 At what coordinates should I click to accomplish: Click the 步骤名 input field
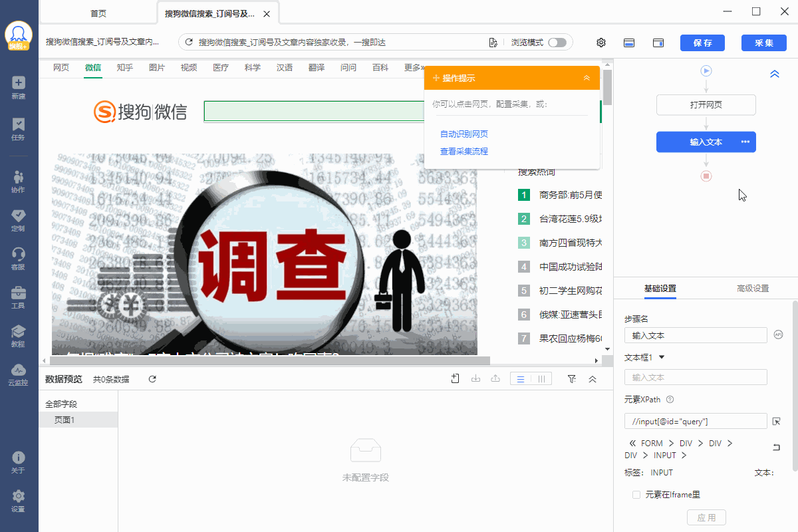(696, 335)
